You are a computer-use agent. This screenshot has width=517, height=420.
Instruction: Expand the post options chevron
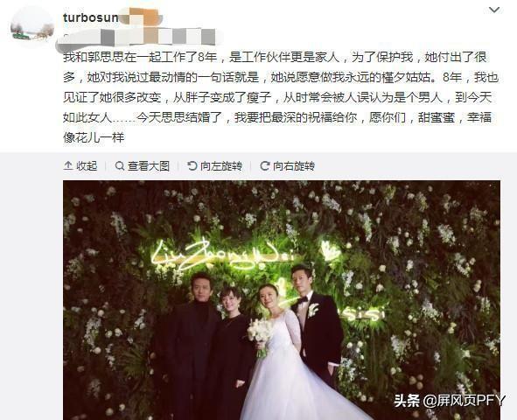pos(493,10)
